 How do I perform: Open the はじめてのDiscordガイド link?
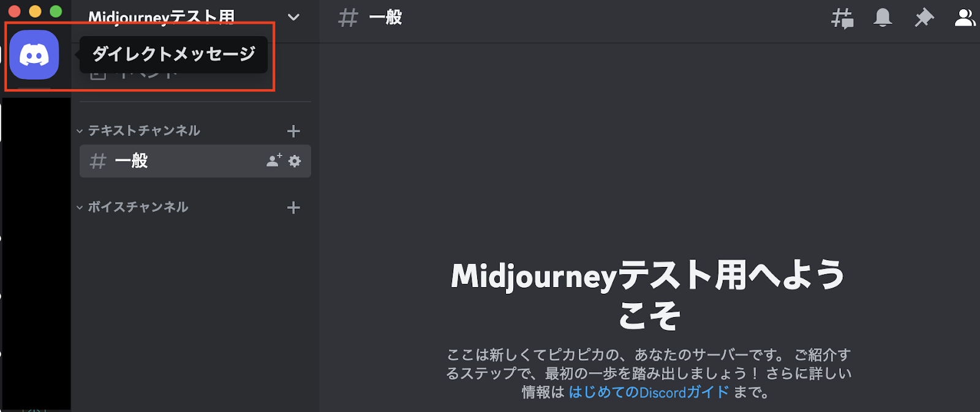click(x=649, y=392)
